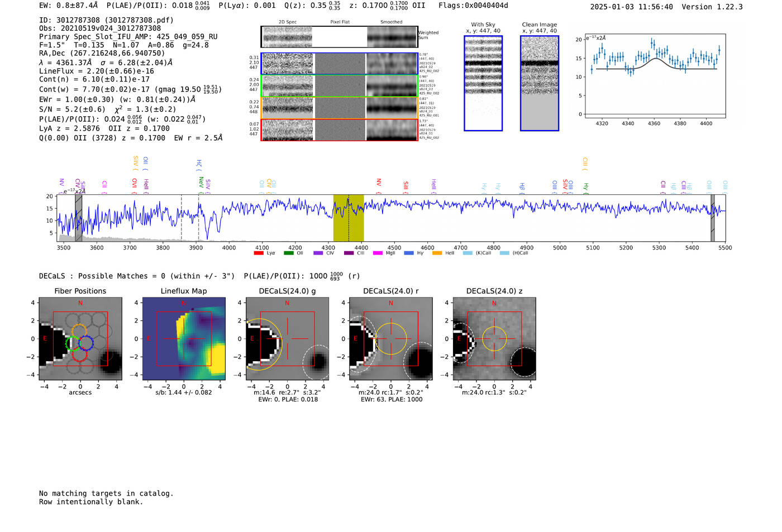Click the Flags:0x0040404d text
Viewport: 782px width, 532px height.
[474, 6]
